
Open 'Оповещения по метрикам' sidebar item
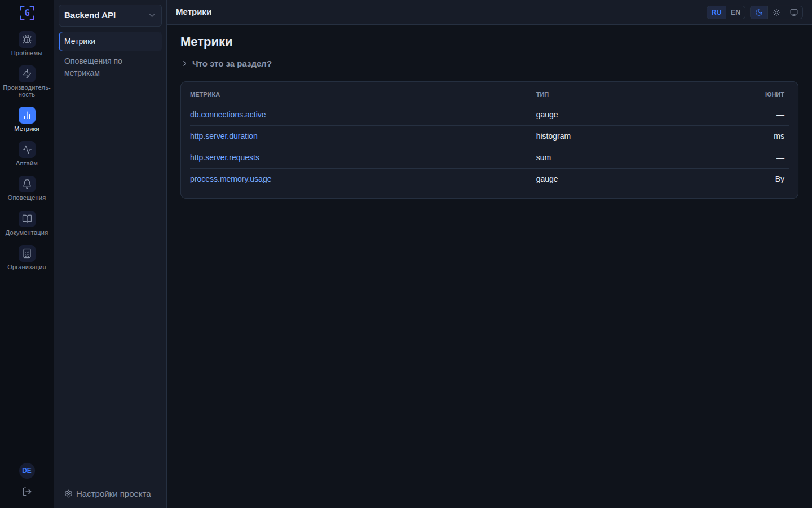(x=110, y=67)
